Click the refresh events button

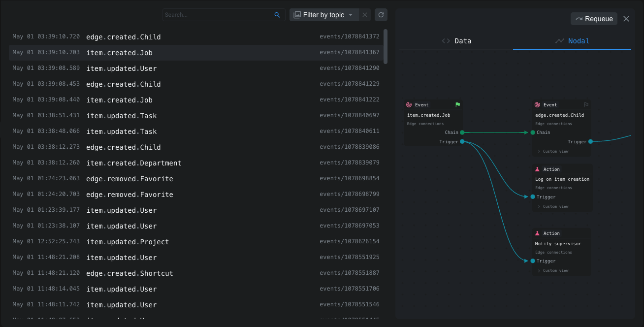(381, 15)
